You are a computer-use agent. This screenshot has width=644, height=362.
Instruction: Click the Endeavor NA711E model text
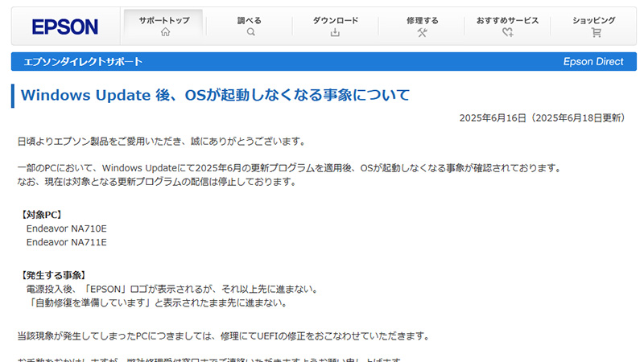(67, 242)
